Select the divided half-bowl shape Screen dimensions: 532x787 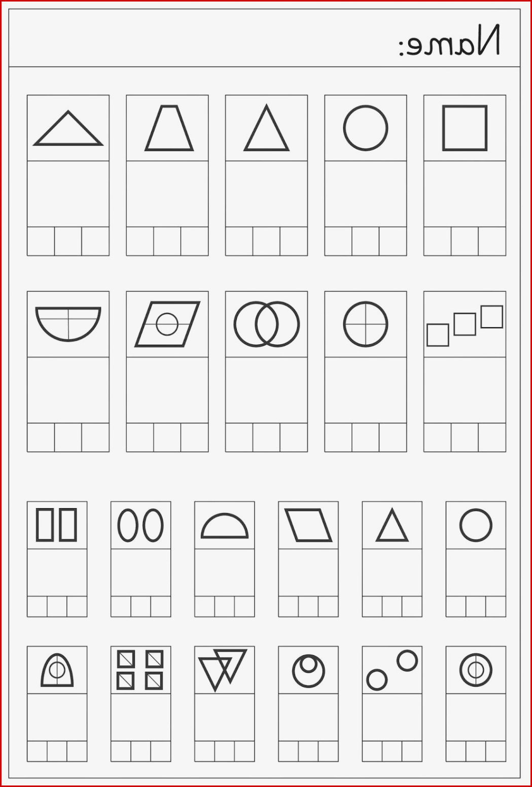pyautogui.click(x=68, y=324)
